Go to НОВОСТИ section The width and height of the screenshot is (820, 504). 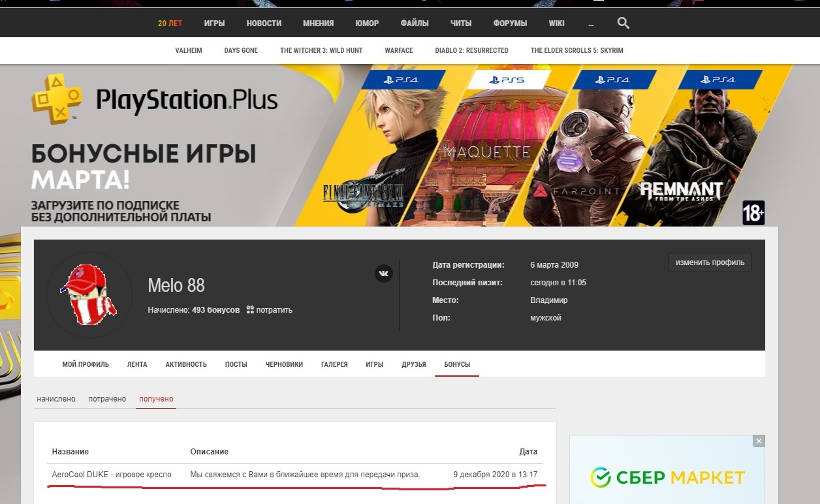[264, 24]
